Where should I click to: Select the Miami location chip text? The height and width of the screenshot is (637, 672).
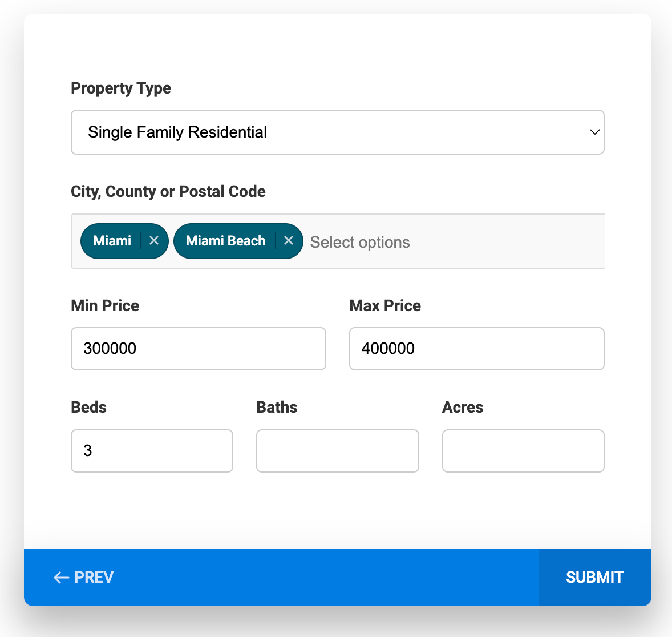point(112,241)
